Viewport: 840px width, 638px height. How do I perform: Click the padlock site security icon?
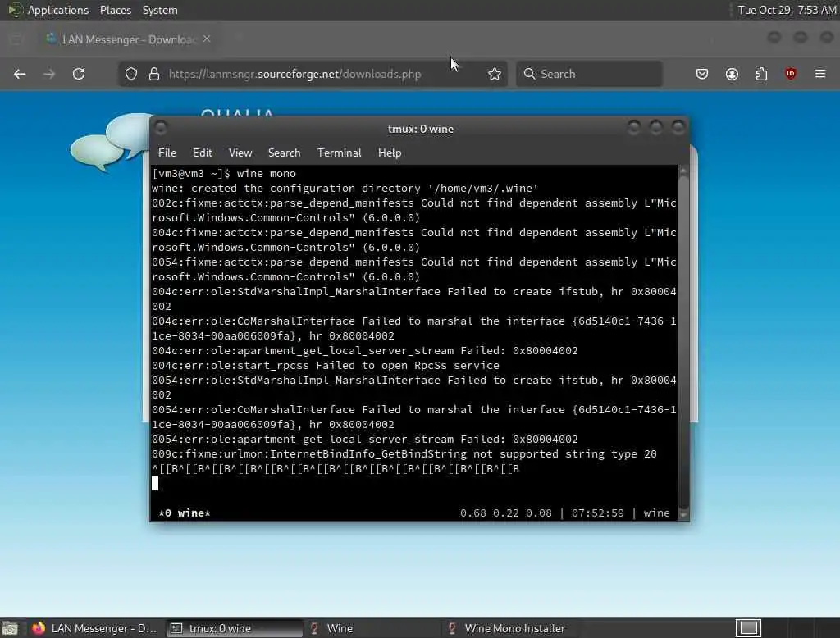pyautogui.click(x=154, y=74)
